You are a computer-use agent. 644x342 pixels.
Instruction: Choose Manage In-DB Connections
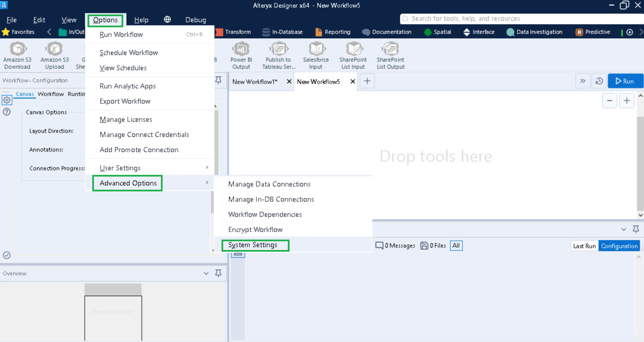(294, 199)
